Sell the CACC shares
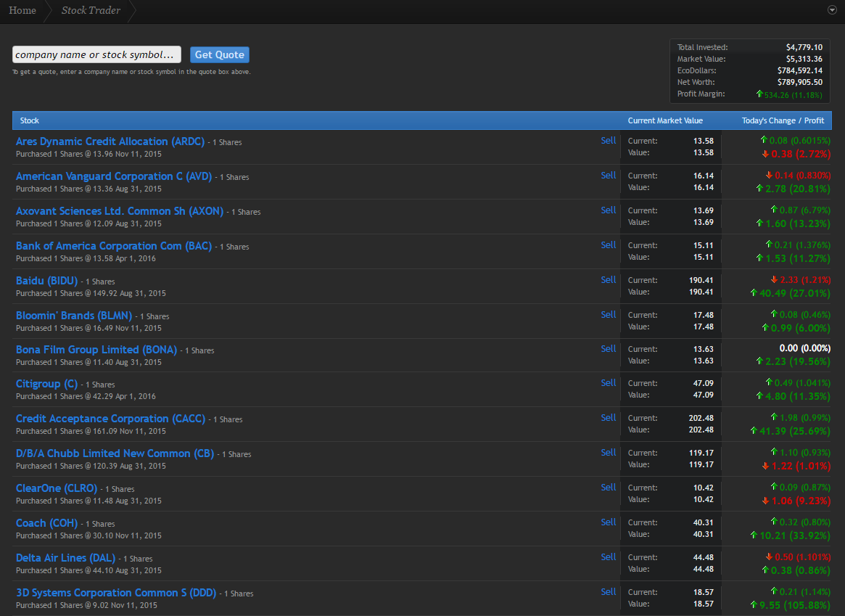Viewport: 845px width, 616px height. (x=609, y=418)
